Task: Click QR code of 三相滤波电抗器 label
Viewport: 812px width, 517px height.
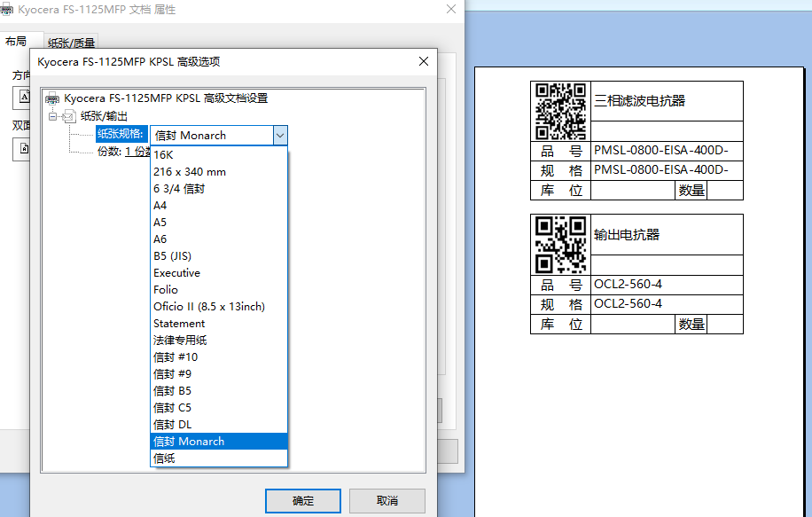Action: [561, 112]
